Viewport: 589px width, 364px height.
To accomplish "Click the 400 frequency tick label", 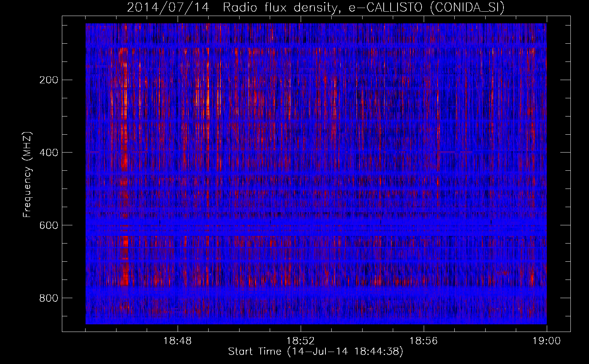I will (x=48, y=153).
